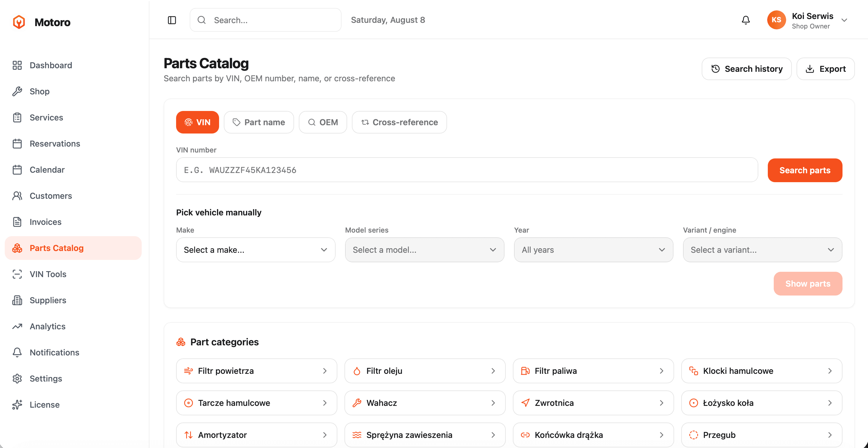Click the Łożysko koła bearing icon
Screen dimensions: 868x448
tap(693, 403)
